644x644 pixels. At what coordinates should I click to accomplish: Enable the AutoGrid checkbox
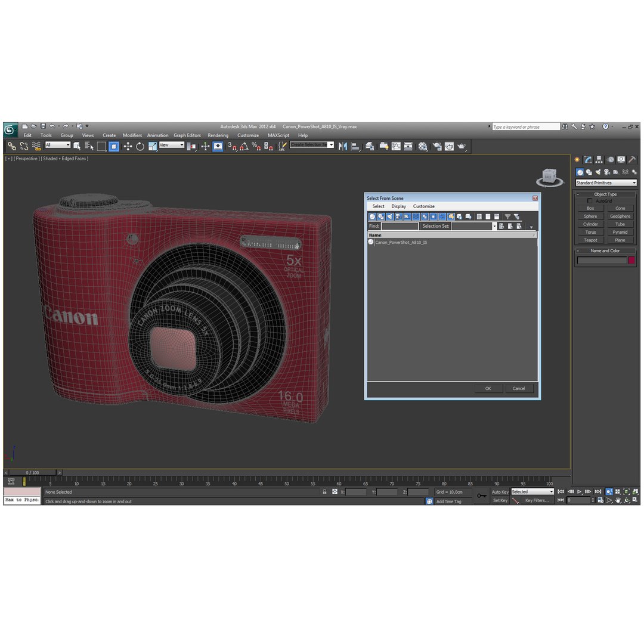pos(590,201)
